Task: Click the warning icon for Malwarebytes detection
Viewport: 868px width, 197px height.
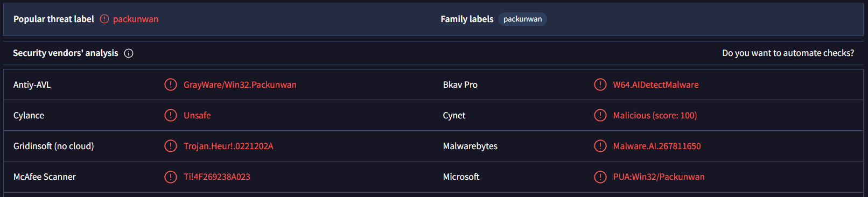Action: point(600,146)
